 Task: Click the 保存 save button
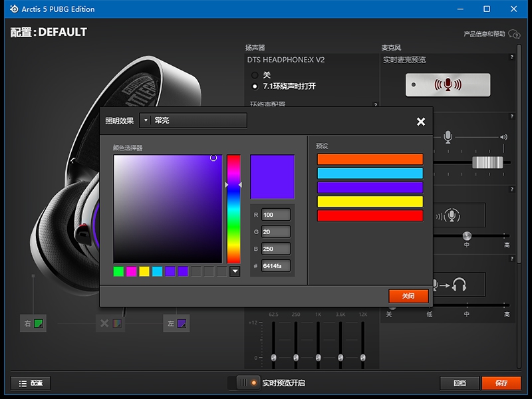[x=501, y=383]
